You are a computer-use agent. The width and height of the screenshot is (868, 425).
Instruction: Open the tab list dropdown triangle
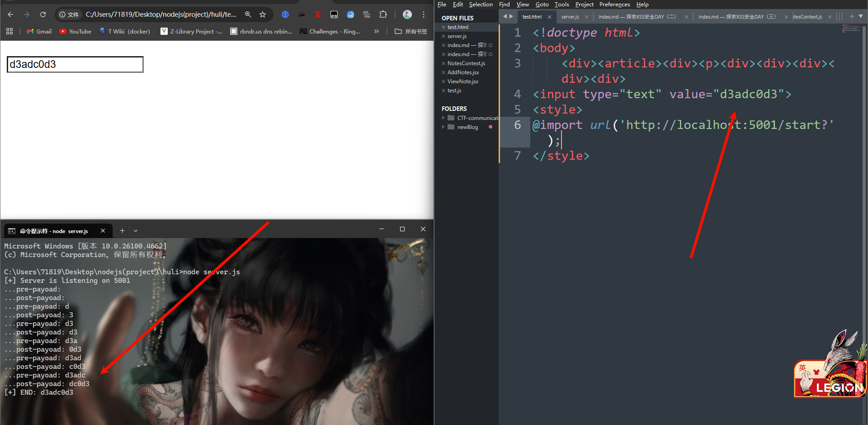[x=861, y=16]
